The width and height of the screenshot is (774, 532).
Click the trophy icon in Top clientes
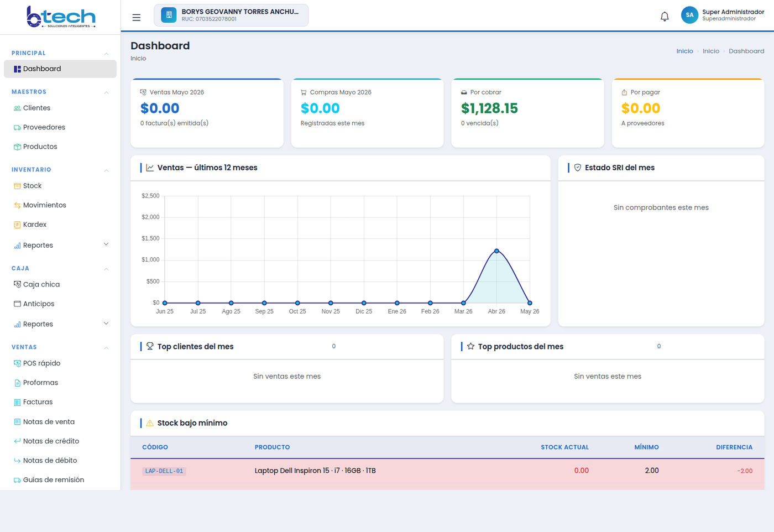[x=150, y=346]
